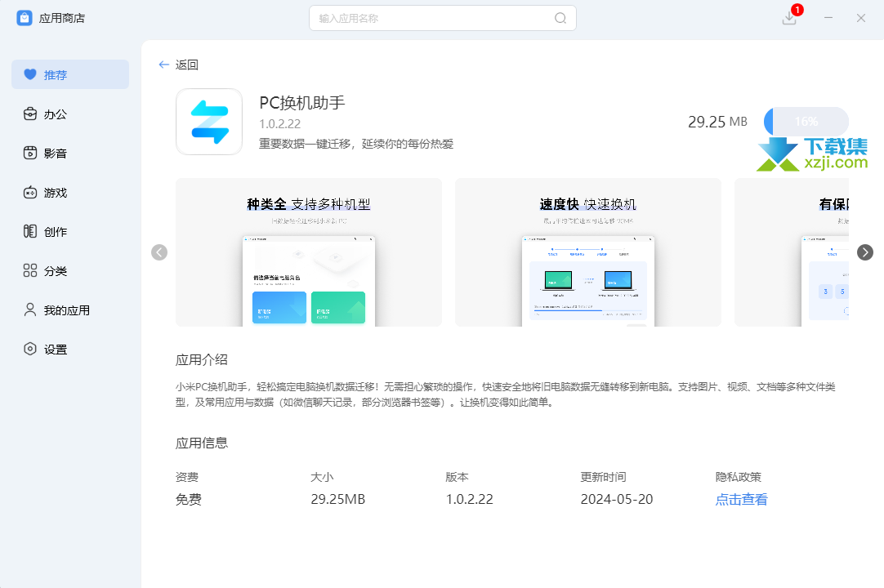
Task: Open the 创作 creation category
Action: point(70,231)
